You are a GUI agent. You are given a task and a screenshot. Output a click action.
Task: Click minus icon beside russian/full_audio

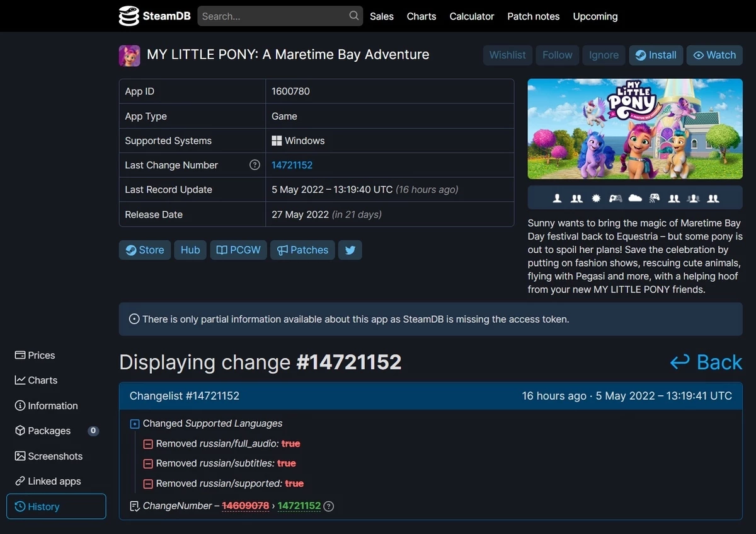point(148,444)
